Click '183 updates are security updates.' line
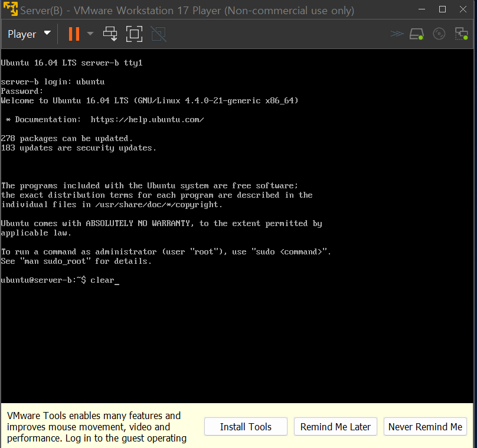Image resolution: width=477 pixels, height=448 pixels. [x=79, y=148]
